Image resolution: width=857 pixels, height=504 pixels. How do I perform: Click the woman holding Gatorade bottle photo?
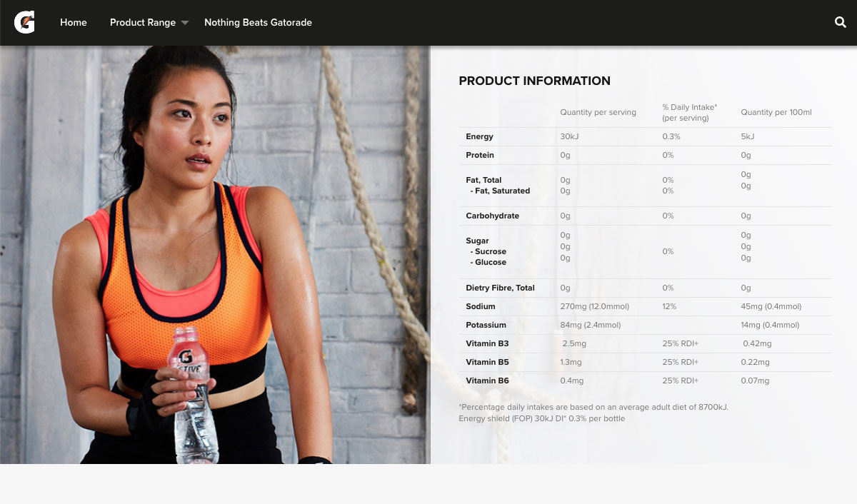[215, 255]
